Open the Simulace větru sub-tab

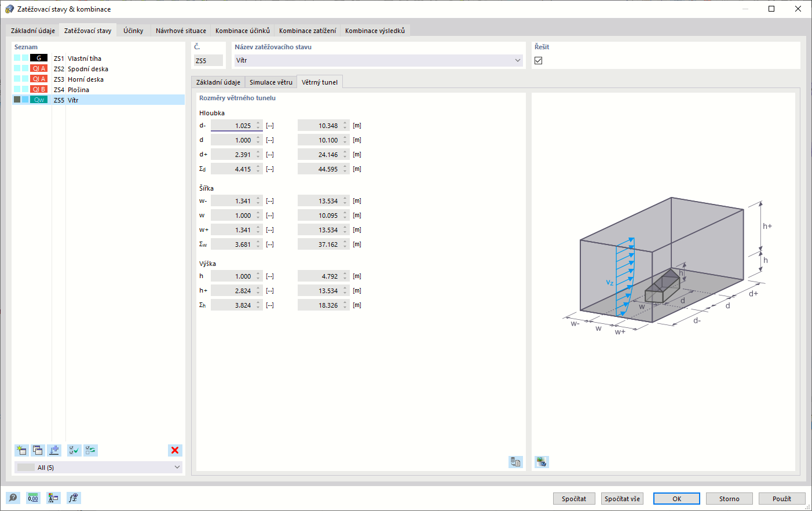coord(271,82)
